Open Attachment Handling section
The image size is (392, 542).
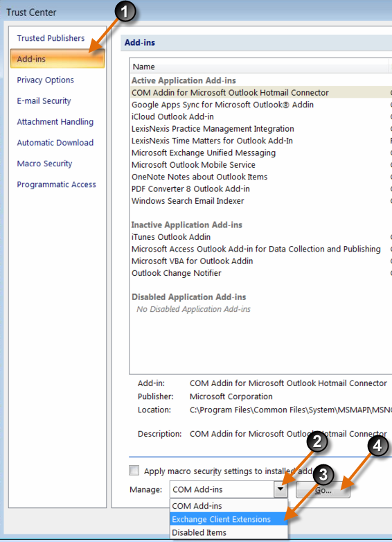pos(55,122)
